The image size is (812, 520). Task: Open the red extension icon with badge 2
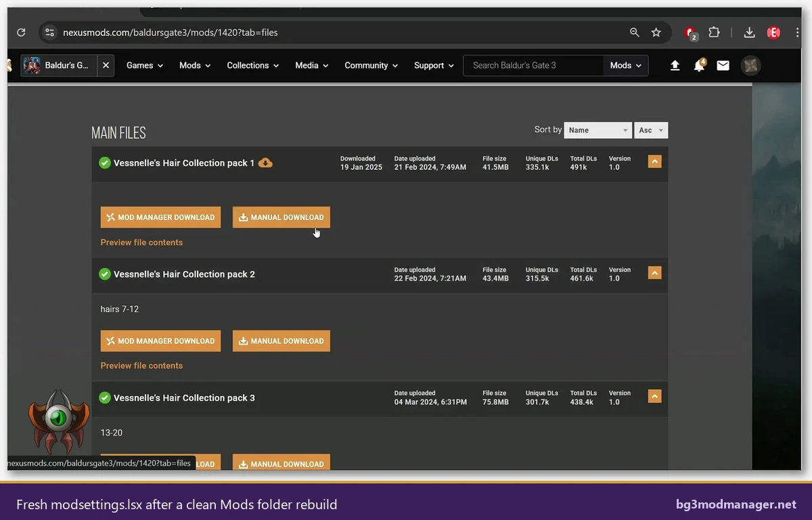point(691,33)
